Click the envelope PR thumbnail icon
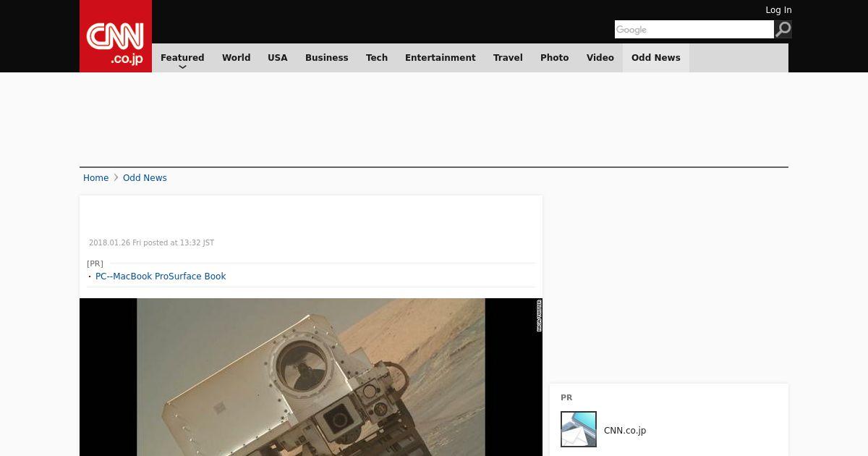Viewport: 868px width, 456px height. click(x=579, y=429)
